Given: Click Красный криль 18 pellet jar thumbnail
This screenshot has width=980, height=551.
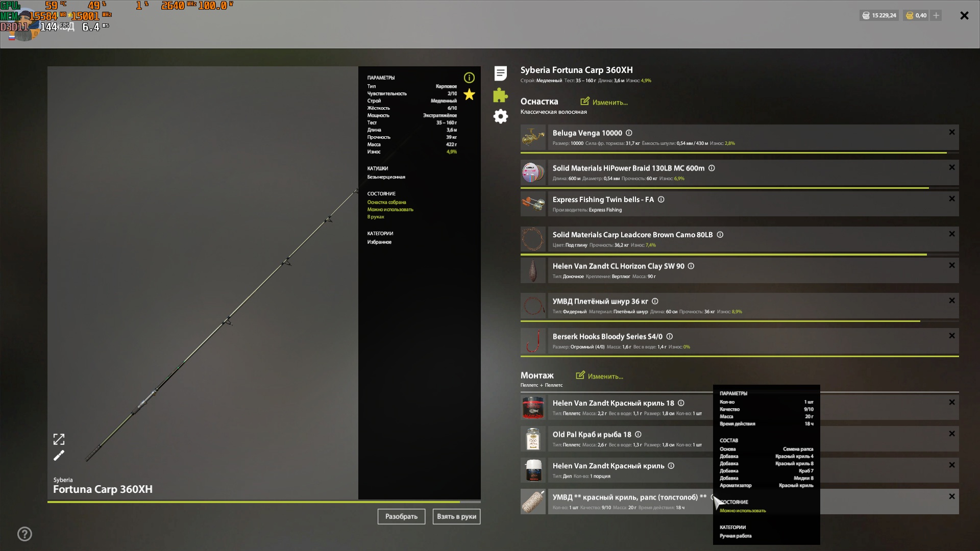Looking at the screenshot, I should (533, 408).
